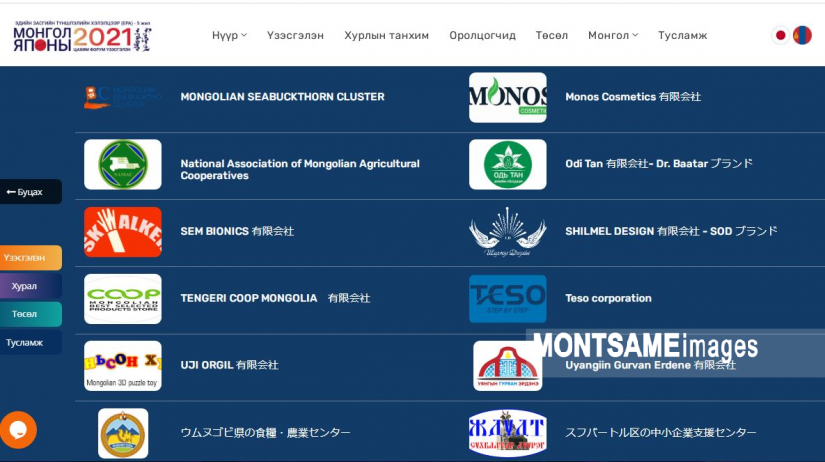Open TENGERI COOP MONGOLIA exhibitor link
The image size is (825, 462).
[x=275, y=298]
